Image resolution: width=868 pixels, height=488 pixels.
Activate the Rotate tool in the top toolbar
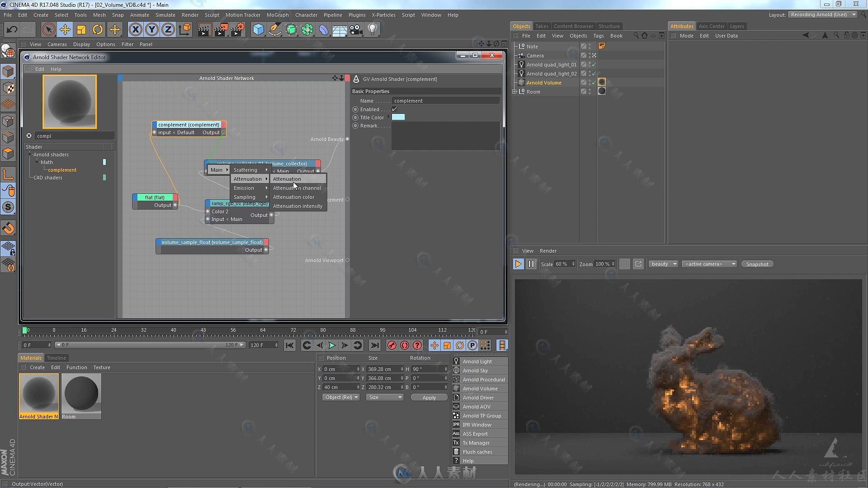tap(98, 30)
